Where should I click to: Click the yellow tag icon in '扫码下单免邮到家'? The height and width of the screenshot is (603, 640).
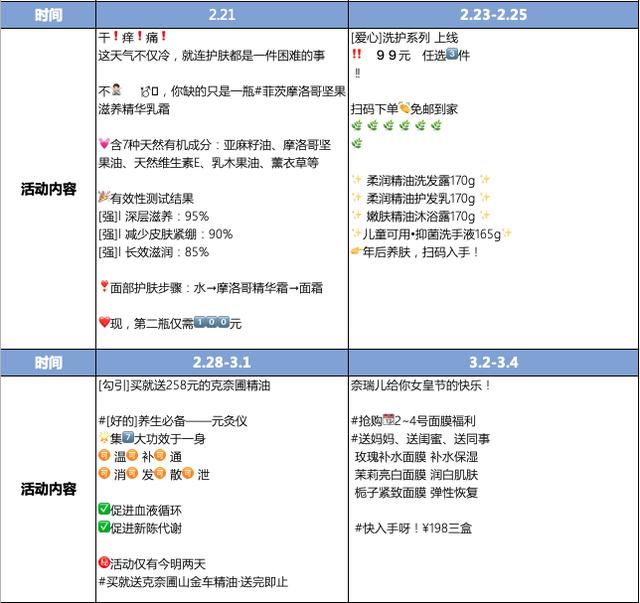[404, 108]
